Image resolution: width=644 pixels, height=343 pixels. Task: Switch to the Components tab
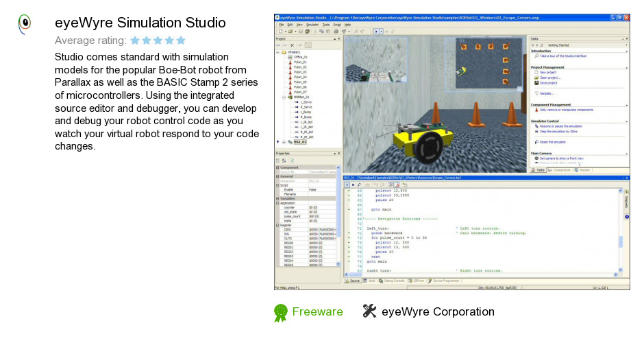558,170
